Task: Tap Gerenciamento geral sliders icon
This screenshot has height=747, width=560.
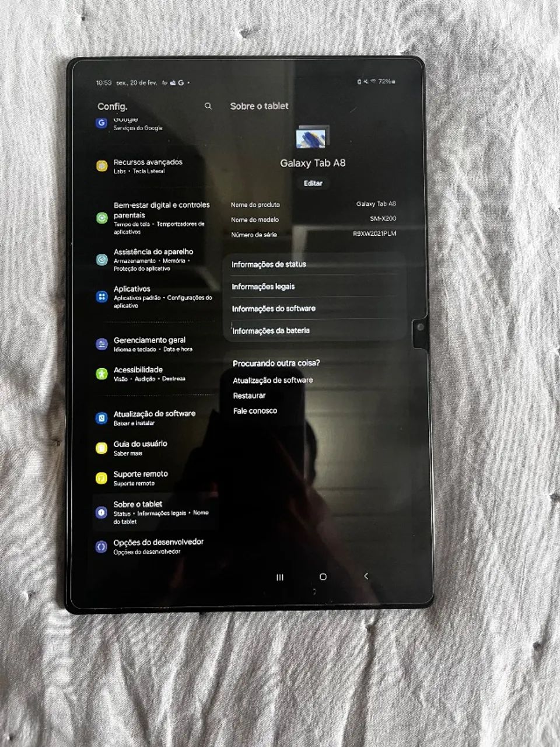Action: [x=102, y=344]
